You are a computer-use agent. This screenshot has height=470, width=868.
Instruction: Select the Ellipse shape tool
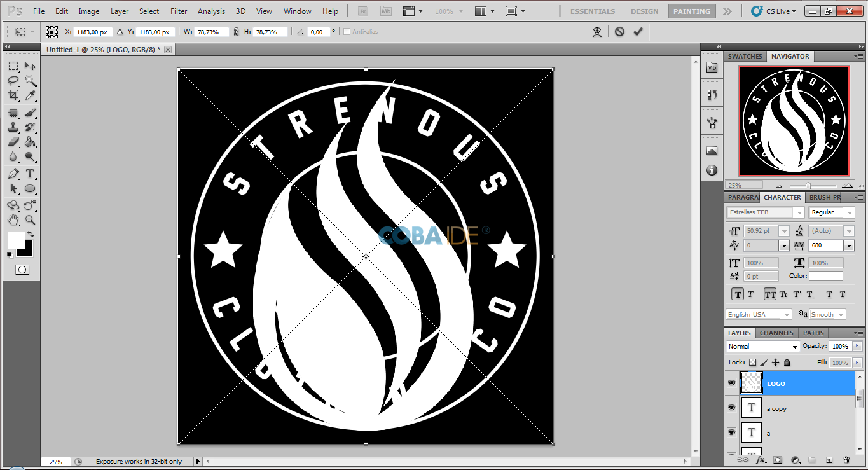click(30, 188)
